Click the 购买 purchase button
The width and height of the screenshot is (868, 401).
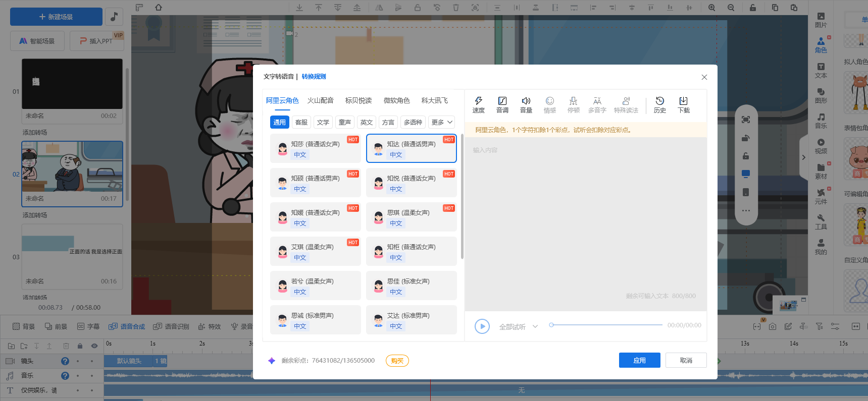point(397,361)
